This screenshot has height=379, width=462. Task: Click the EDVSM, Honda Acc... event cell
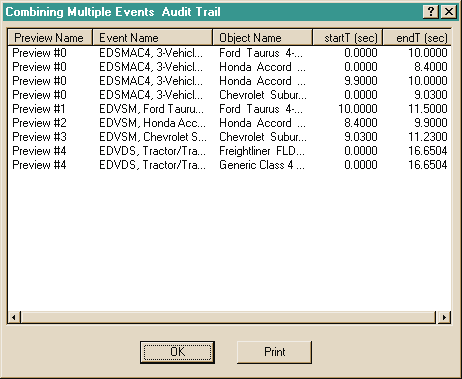[x=152, y=123]
